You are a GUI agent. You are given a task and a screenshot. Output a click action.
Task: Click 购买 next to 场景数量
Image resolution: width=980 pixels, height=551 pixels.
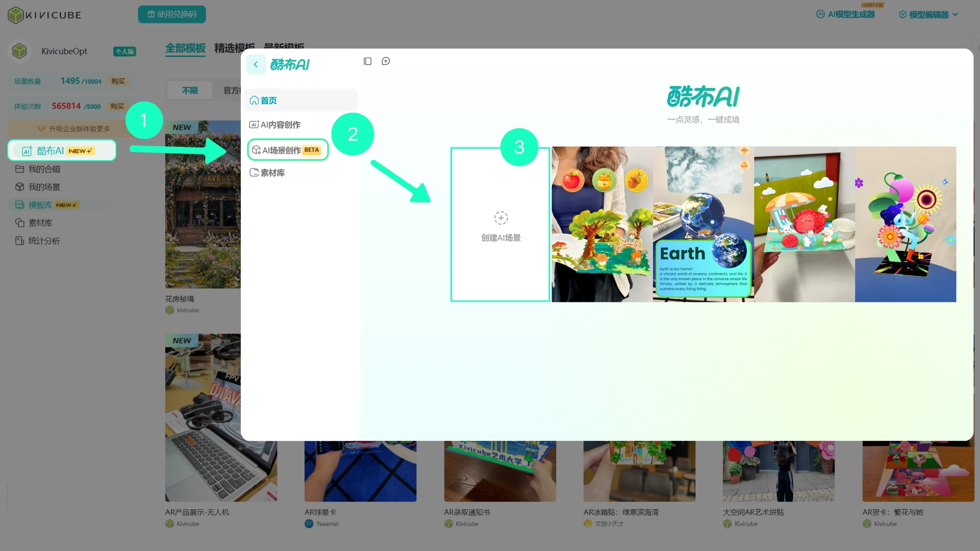pos(118,81)
